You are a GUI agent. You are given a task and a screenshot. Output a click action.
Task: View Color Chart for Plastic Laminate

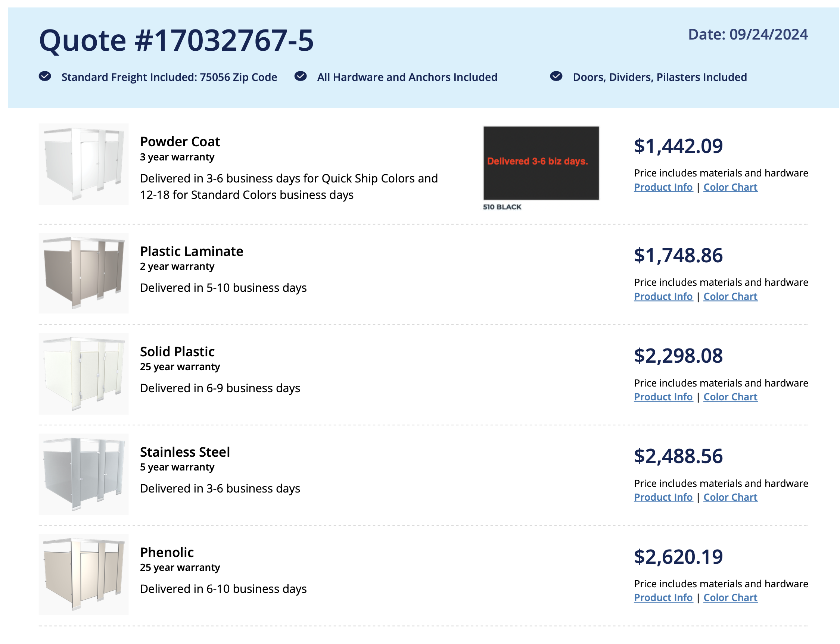[x=730, y=297]
